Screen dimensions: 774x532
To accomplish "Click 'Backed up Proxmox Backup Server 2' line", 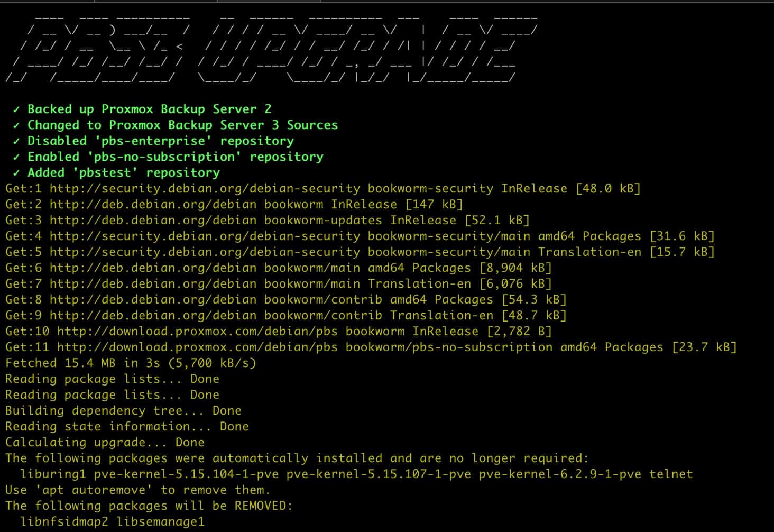I will point(142,109).
